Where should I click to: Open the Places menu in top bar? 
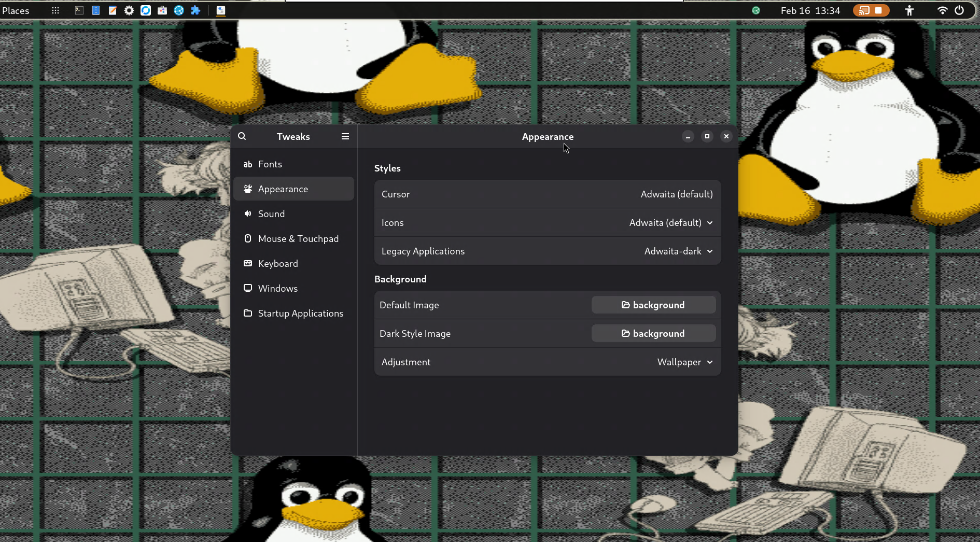[x=16, y=10]
